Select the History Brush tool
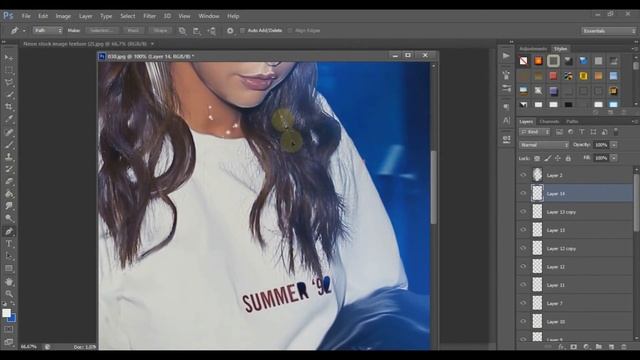 (9, 169)
